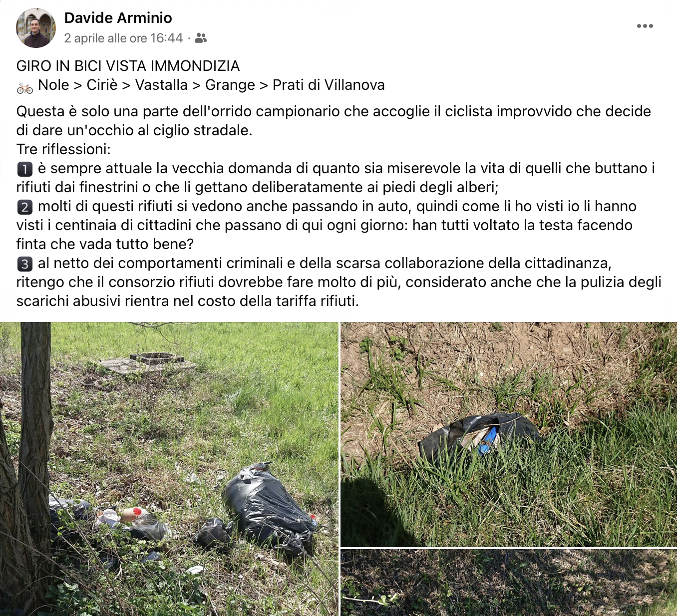Click the route text ending Prati di Villanova
This screenshot has width=677, height=616.
[x=211, y=85]
